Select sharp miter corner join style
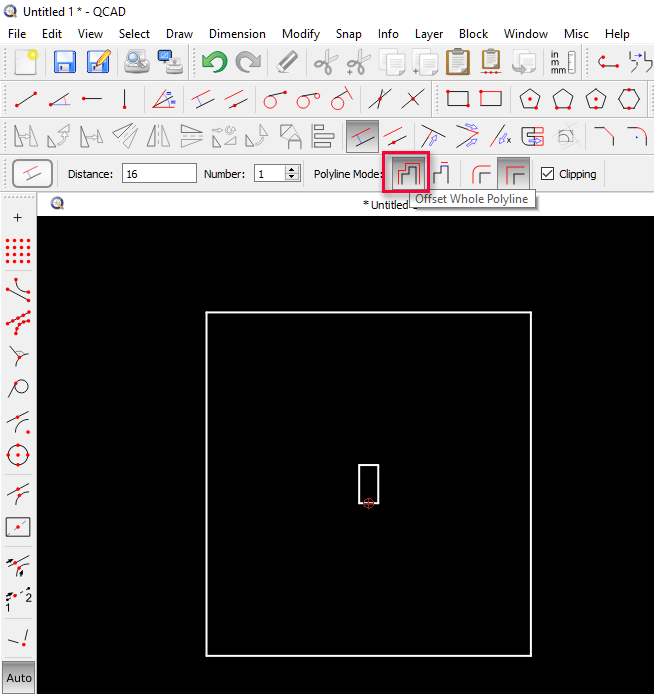Image resolution: width=654 pixels, height=694 pixels. point(514,173)
